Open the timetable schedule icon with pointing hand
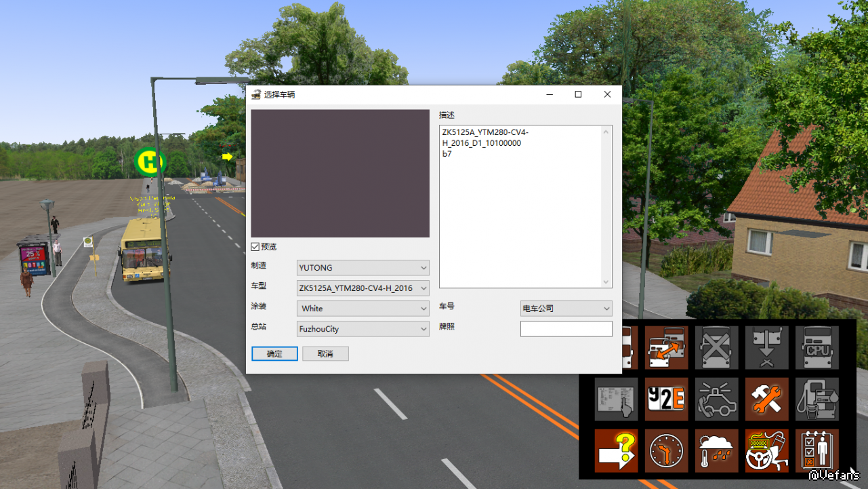Screen dimensions: 868x489 616,399
